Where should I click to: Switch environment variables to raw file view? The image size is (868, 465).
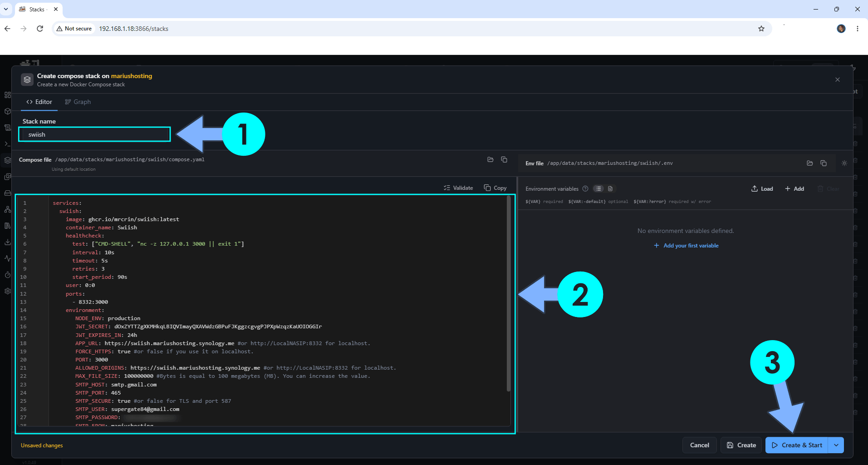610,188
